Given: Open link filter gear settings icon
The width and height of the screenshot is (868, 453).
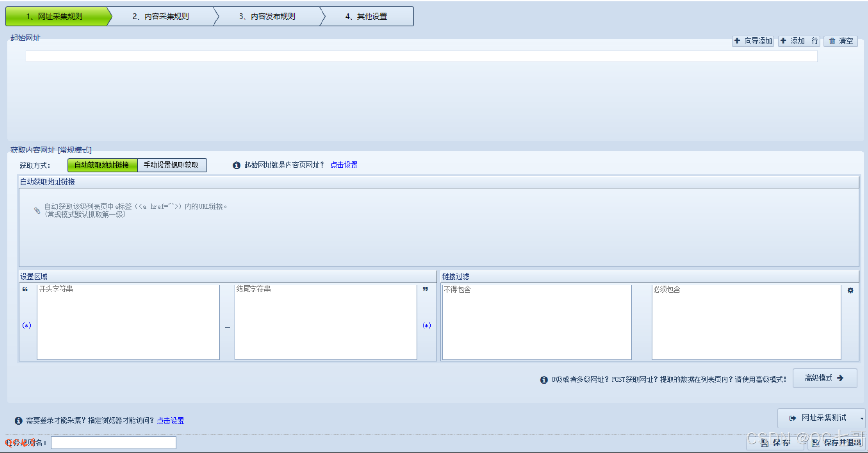Looking at the screenshot, I should (x=850, y=290).
